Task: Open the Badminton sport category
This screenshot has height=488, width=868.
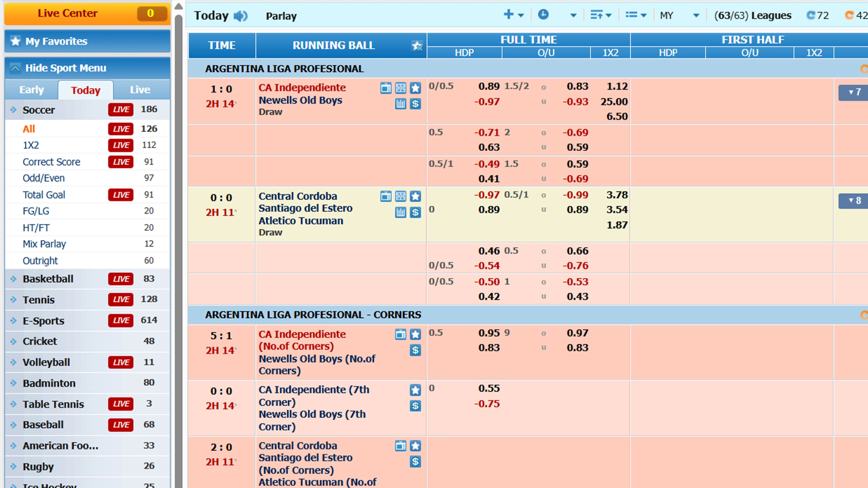Action: pos(87,383)
